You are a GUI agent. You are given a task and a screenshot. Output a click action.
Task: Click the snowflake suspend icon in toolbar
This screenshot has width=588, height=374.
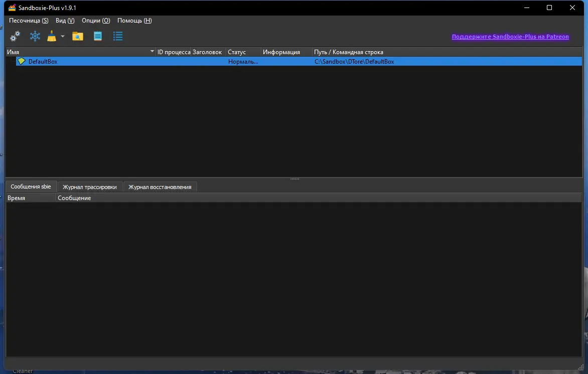tap(35, 37)
